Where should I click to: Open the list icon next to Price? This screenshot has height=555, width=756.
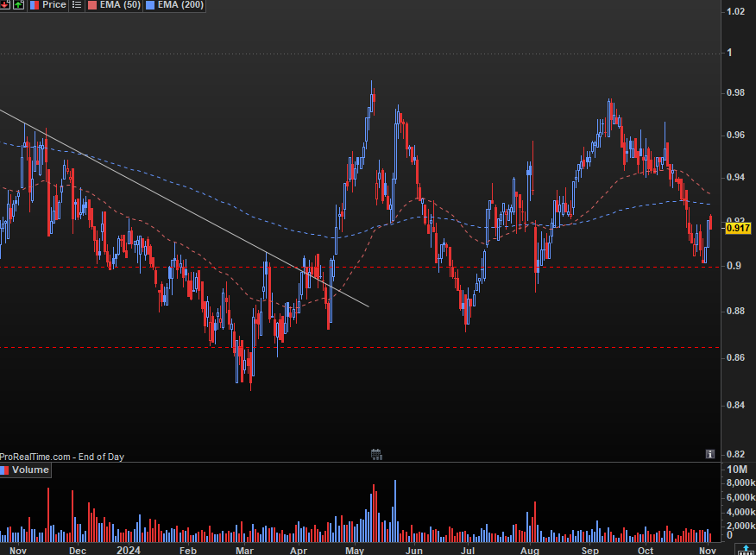click(x=77, y=5)
